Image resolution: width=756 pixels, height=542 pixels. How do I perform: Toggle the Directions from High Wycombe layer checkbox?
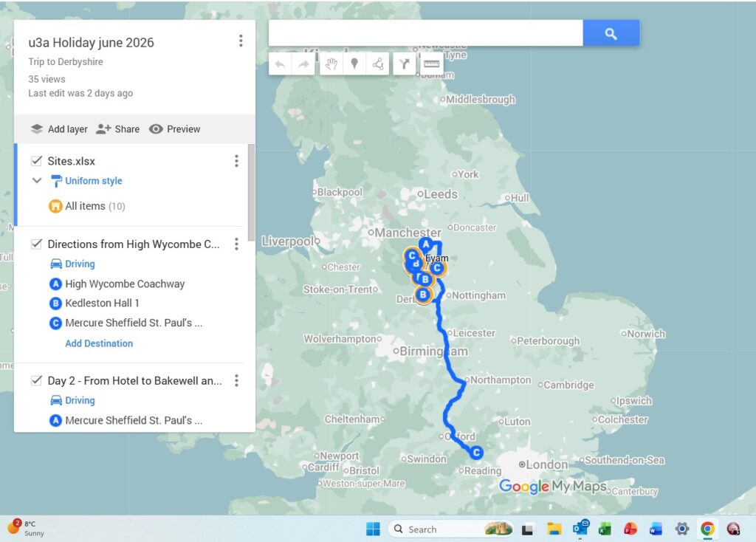(x=36, y=244)
